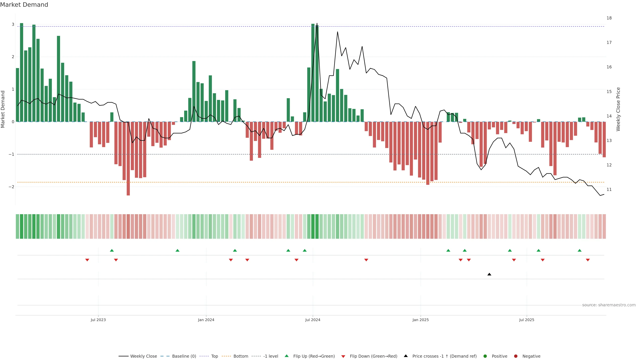Click the last green flip-up triangle marker
This screenshot has height=362, width=644.
coord(579,250)
